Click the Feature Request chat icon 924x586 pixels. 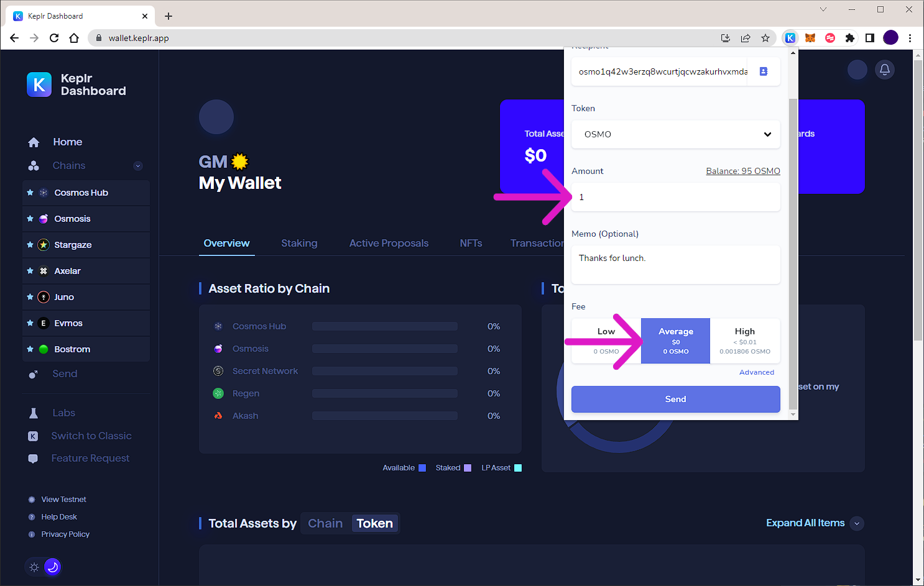[x=33, y=459]
